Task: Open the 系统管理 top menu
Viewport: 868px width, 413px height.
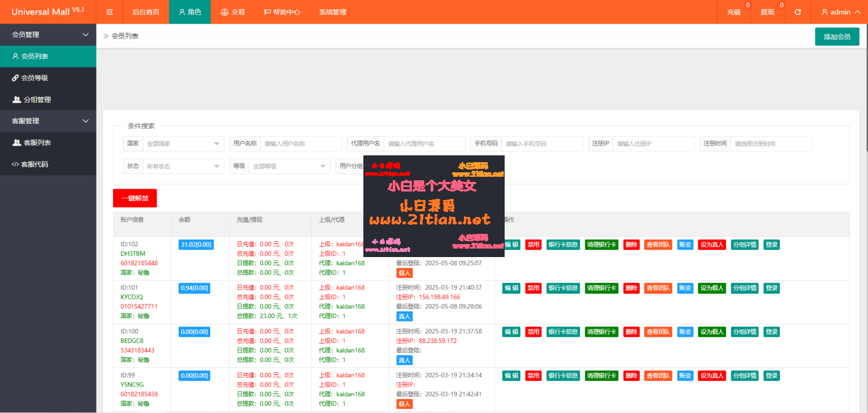Action: pyautogui.click(x=333, y=12)
